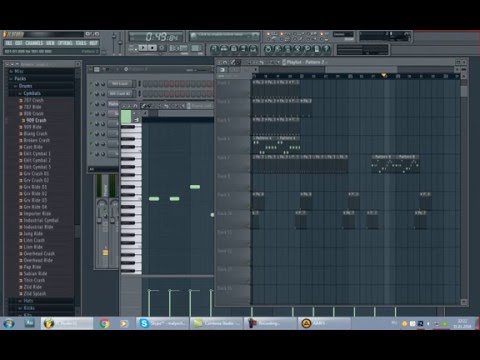
Task: Open the Skype taskbar button
Action: 162,323
